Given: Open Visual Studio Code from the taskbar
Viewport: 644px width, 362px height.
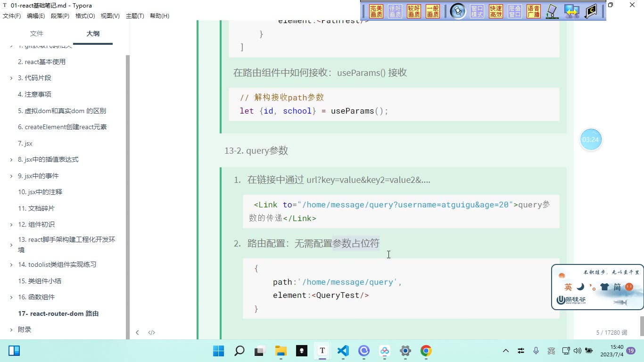Looking at the screenshot, I should tap(343, 351).
